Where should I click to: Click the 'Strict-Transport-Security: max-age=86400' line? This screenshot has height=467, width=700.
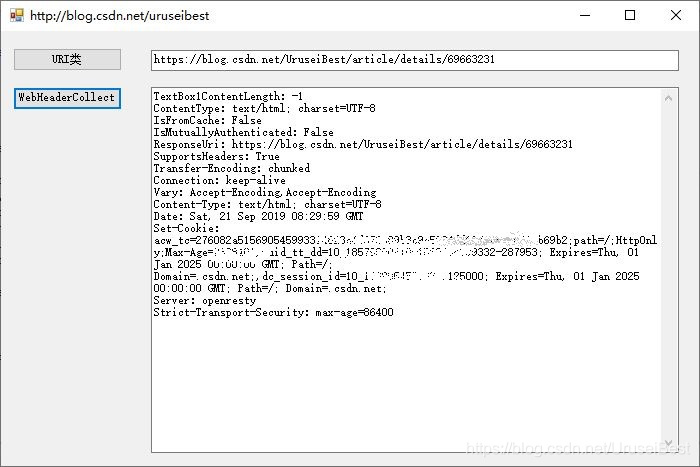pyautogui.click(x=274, y=313)
